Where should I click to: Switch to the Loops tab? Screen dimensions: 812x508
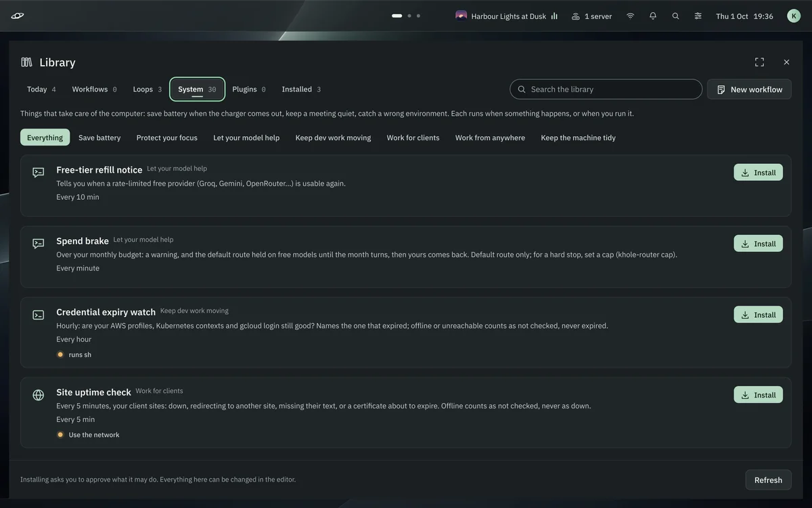[x=147, y=89]
